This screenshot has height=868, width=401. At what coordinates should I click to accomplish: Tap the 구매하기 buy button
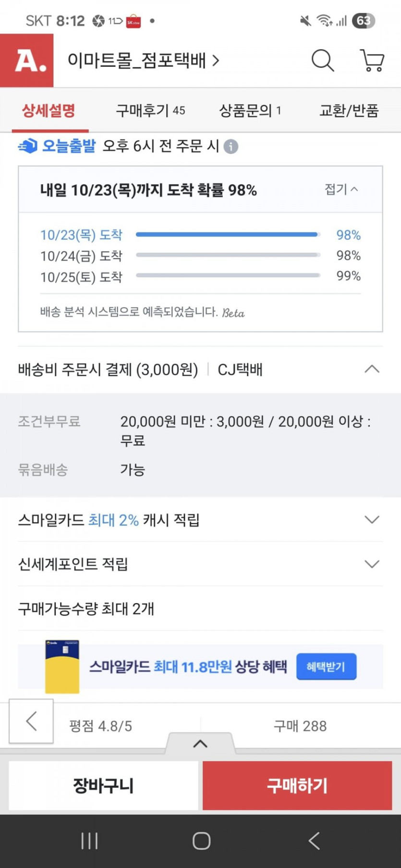[x=297, y=785]
